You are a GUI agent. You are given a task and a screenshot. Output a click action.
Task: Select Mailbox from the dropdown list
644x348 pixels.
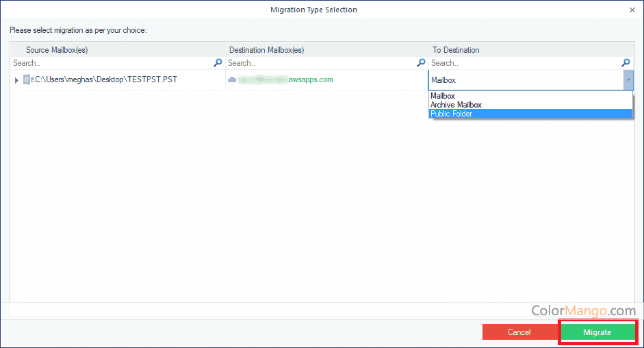pos(443,97)
